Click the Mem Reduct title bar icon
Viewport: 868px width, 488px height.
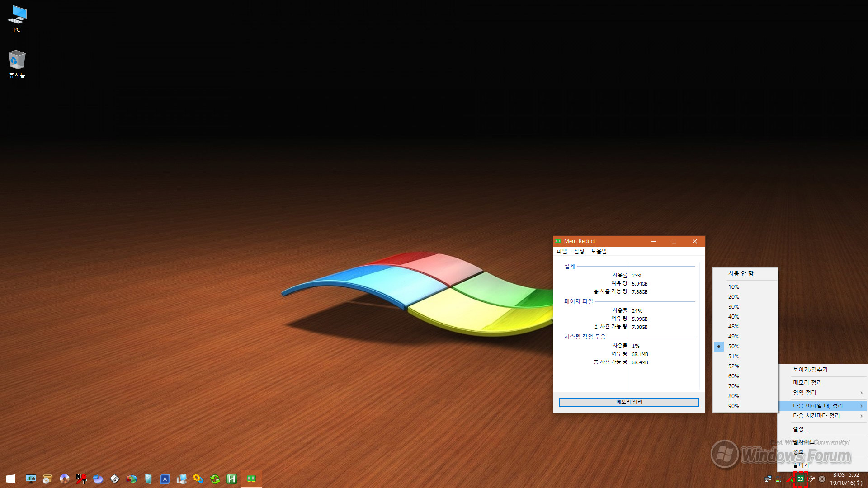pos(558,241)
